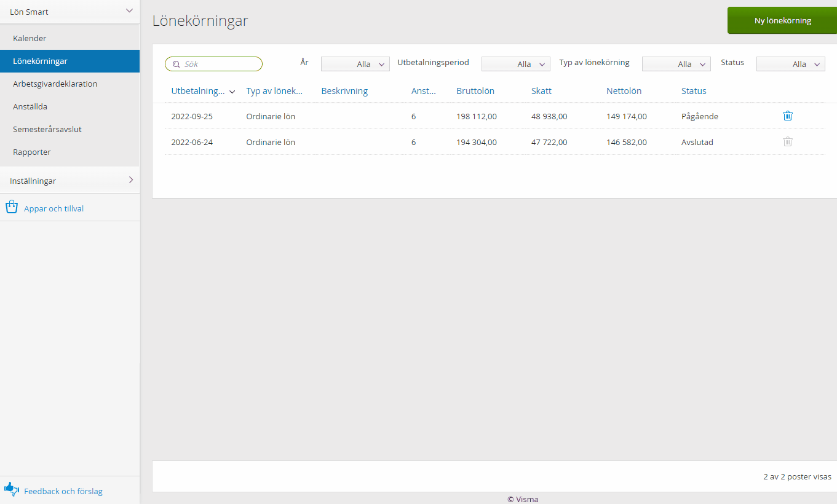Go to Kalender in the sidebar
837x504 pixels.
tap(30, 38)
